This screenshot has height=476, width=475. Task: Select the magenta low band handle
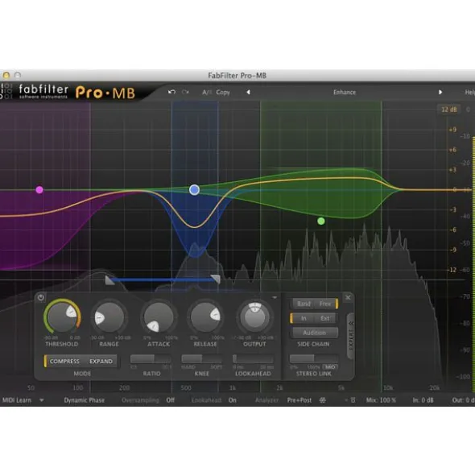pos(39,190)
